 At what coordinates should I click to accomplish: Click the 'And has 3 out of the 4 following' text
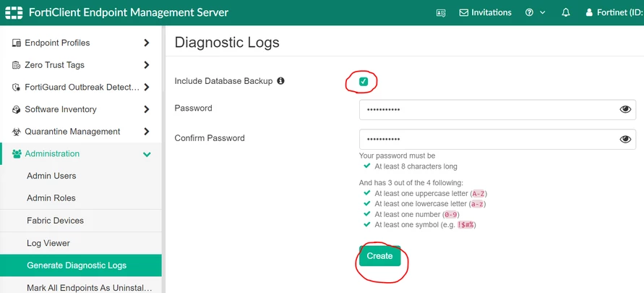tap(411, 183)
